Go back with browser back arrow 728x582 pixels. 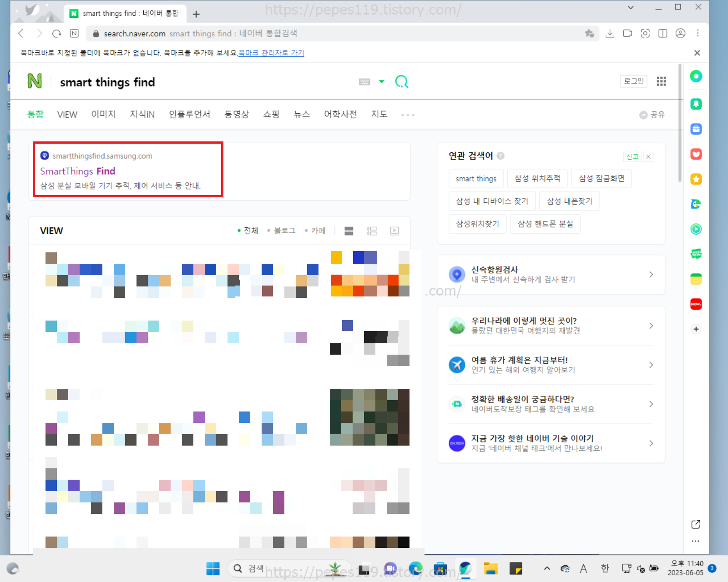pos(21,33)
